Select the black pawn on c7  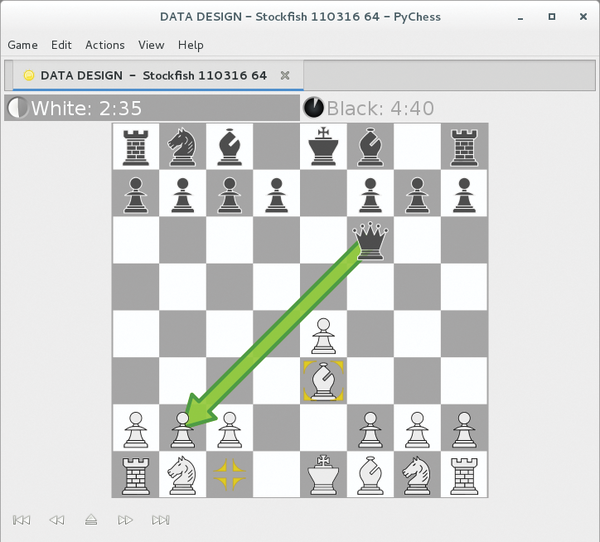coord(230,194)
